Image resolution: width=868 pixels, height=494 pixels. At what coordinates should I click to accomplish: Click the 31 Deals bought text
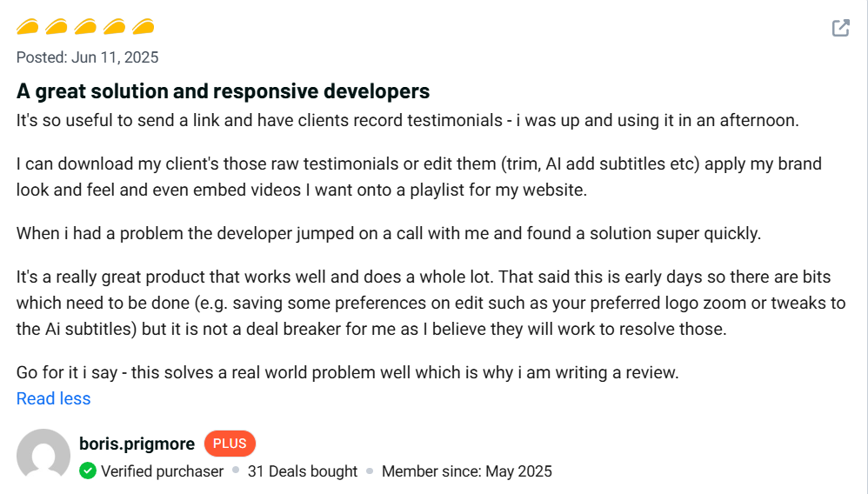tap(302, 471)
